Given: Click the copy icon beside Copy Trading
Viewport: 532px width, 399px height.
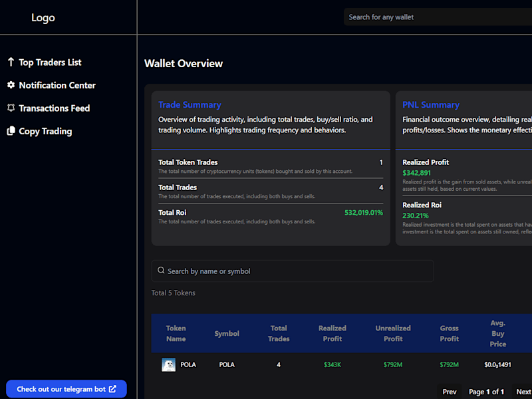Looking at the screenshot, I should click(x=11, y=131).
